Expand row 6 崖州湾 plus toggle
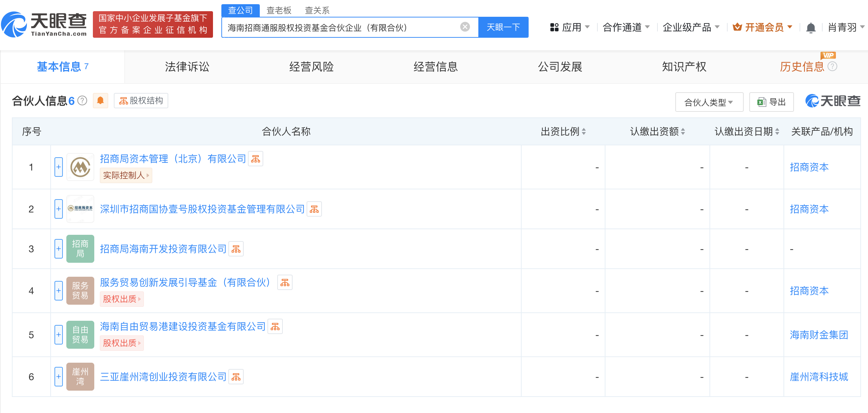The width and height of the screenshot is (868, 413). (59, 377)
